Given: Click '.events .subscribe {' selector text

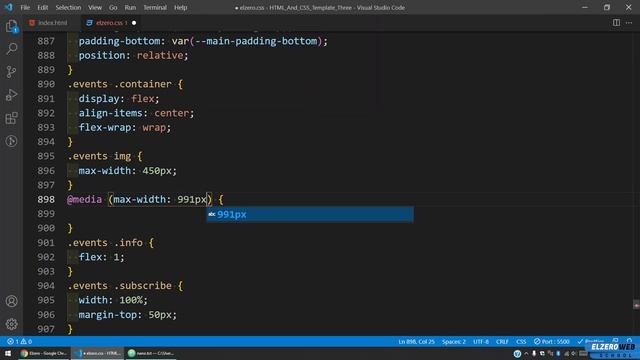Looking at the screenshot, I should pyautogui.click(x=125, y=286).
